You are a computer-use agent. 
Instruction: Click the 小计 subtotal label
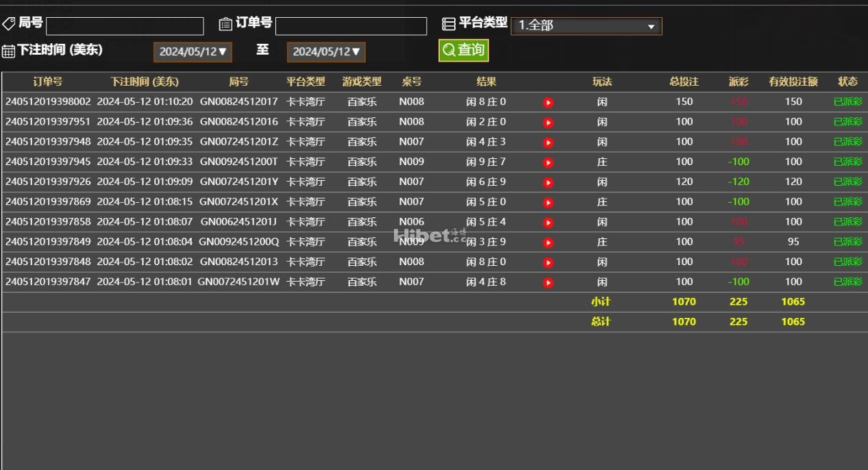click(x=601, y=301)
